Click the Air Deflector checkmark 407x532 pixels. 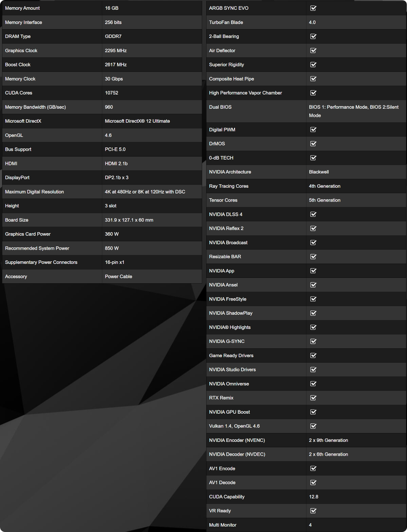(313, 50)
